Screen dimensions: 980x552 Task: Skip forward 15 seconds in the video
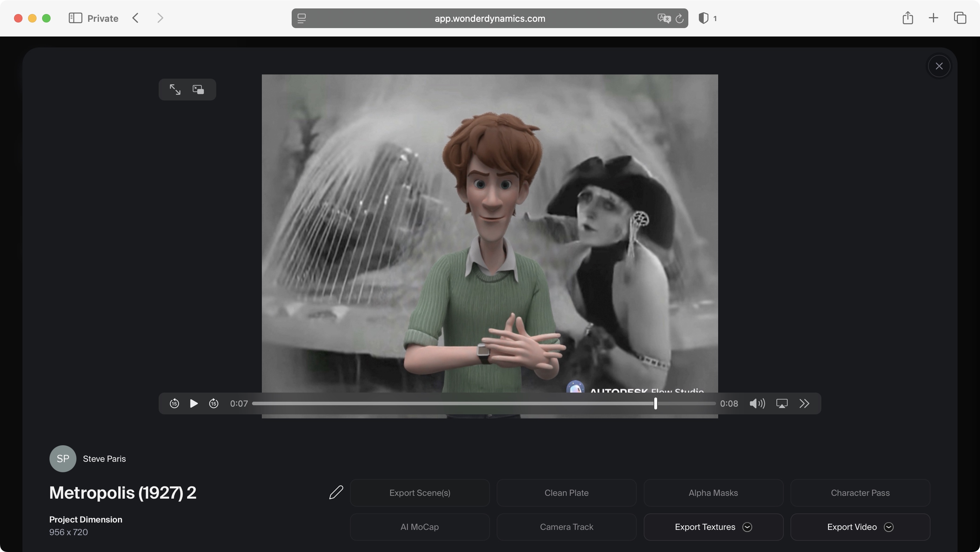click(214, 403)
